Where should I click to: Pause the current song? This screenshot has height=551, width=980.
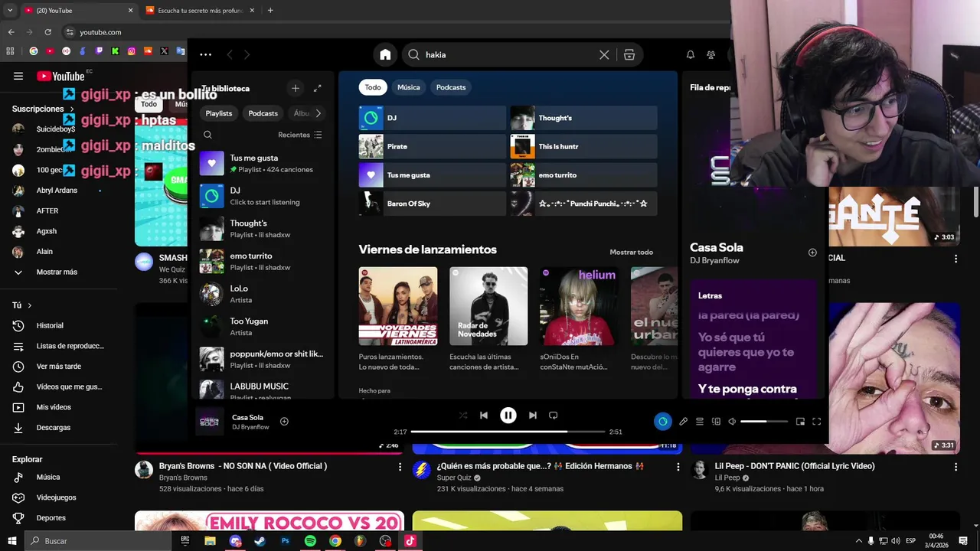coord(508,415)
